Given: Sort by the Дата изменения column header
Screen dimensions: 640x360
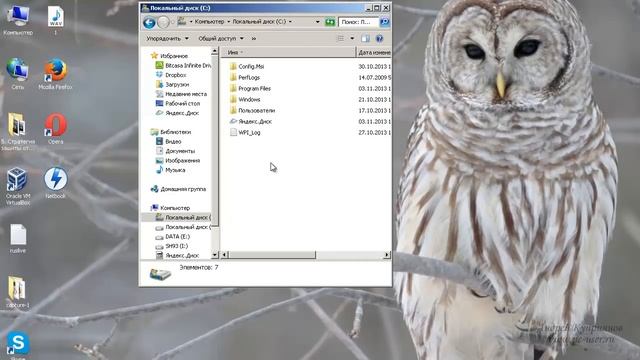Looking at the screenshot, I should click(x=374, y=52).
